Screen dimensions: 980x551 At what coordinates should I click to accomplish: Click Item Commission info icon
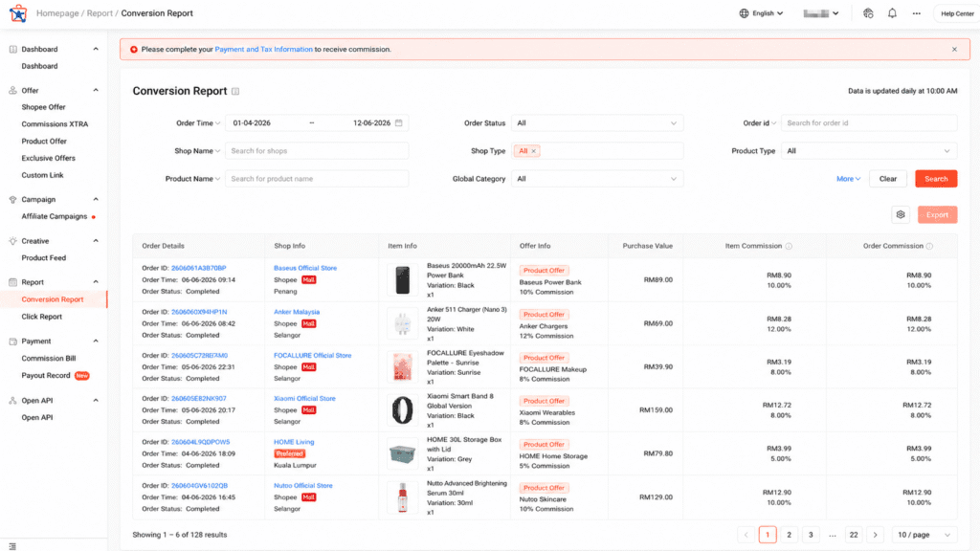tap(789, 246)
